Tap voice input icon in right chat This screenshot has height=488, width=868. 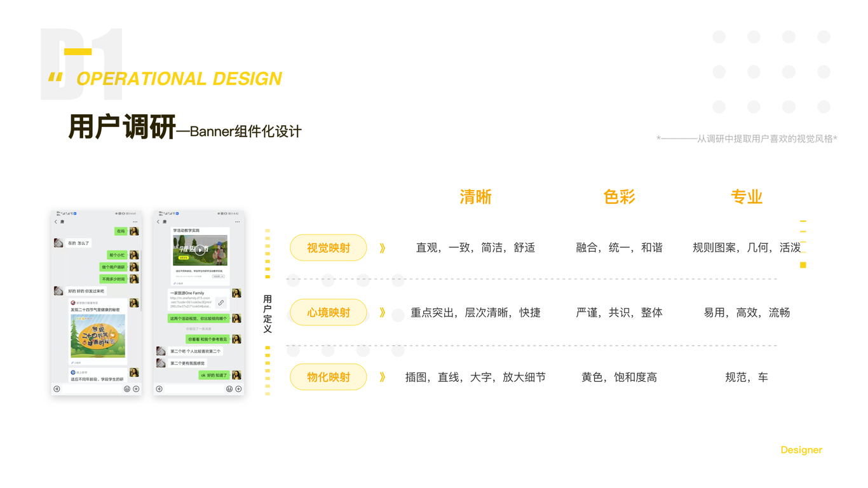pyautogui.click(x=159, y=389)
